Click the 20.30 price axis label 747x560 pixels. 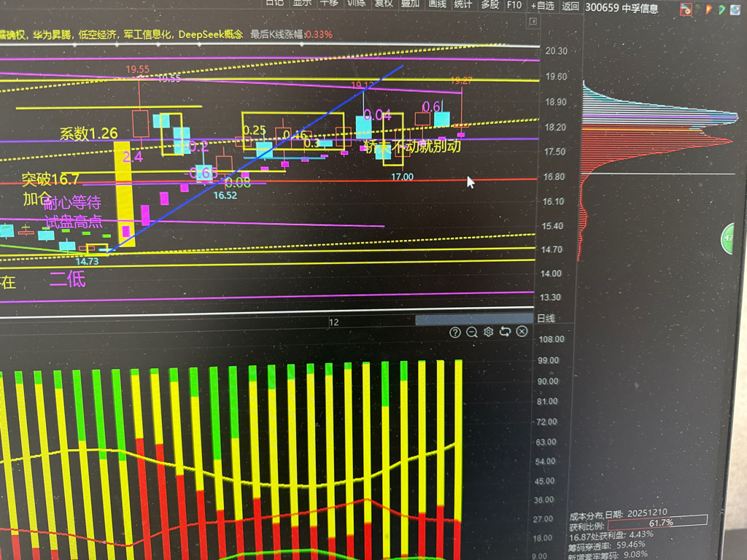pyautogui.click(x=556, y=51)
